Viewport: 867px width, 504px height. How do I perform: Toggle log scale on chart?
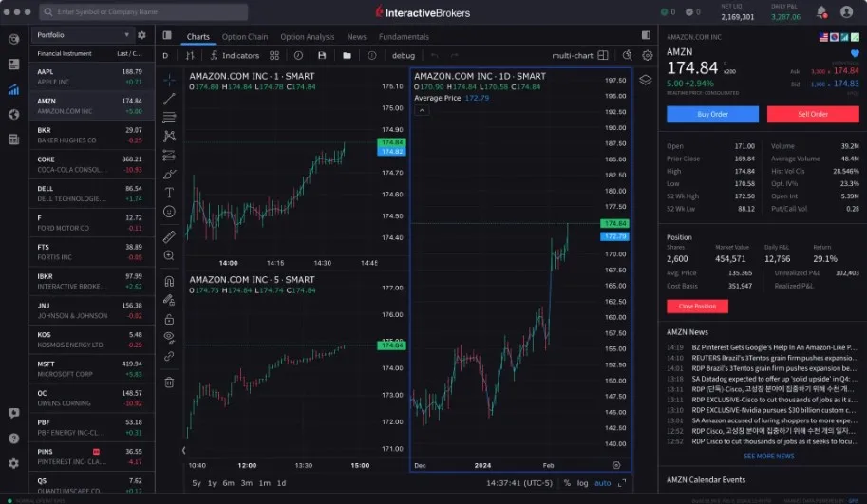[582, 483]
